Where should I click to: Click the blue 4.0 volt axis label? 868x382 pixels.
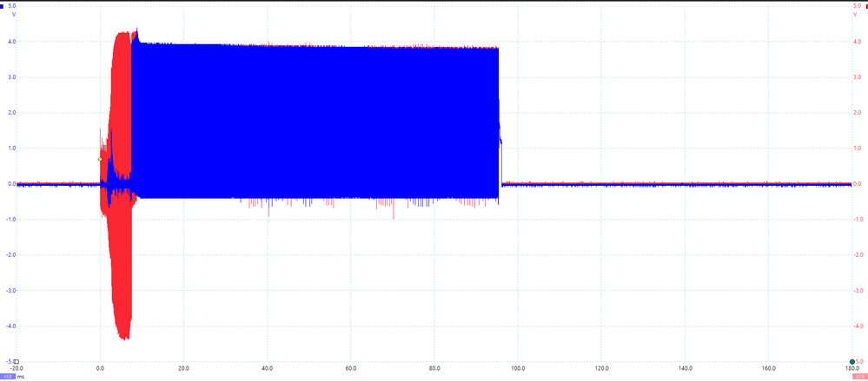click(11, 42)
